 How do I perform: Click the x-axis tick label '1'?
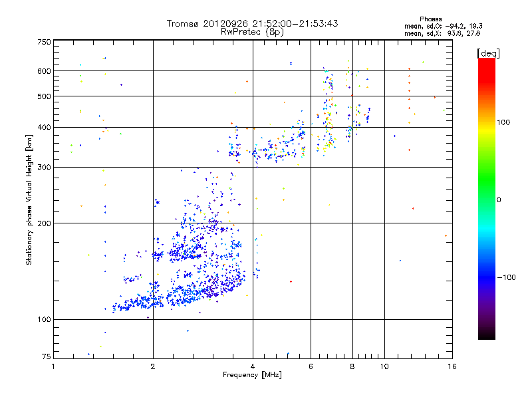53,366
